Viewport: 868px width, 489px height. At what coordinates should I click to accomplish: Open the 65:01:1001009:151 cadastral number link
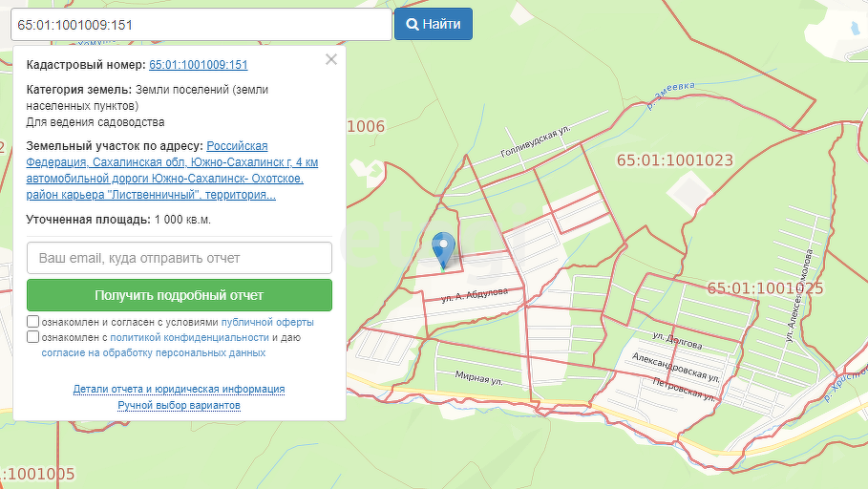[199, 65]
